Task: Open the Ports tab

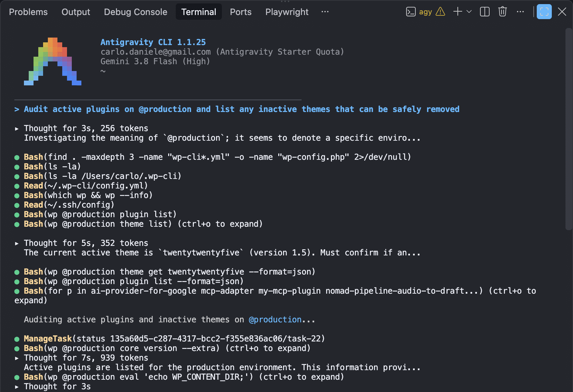Action: tap(241, 12)
